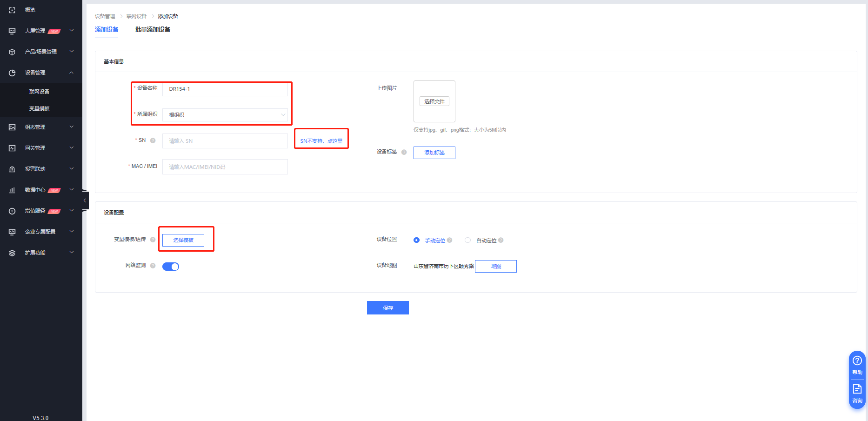The height and width of the screenshot is (421, 868).
Task: Select the 手动定位 radio button
Action: pyautogui.click(x=416, y=240)
